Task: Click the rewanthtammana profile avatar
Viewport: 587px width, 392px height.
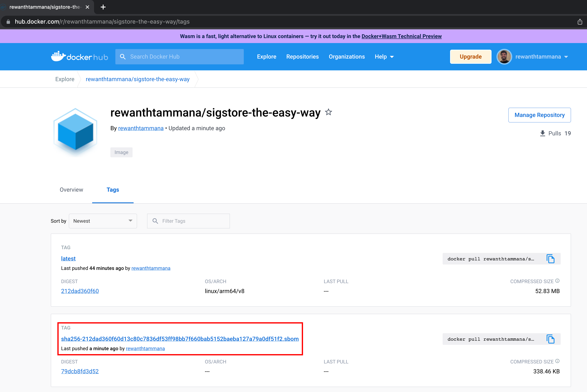Action: [x=504, y=57]
